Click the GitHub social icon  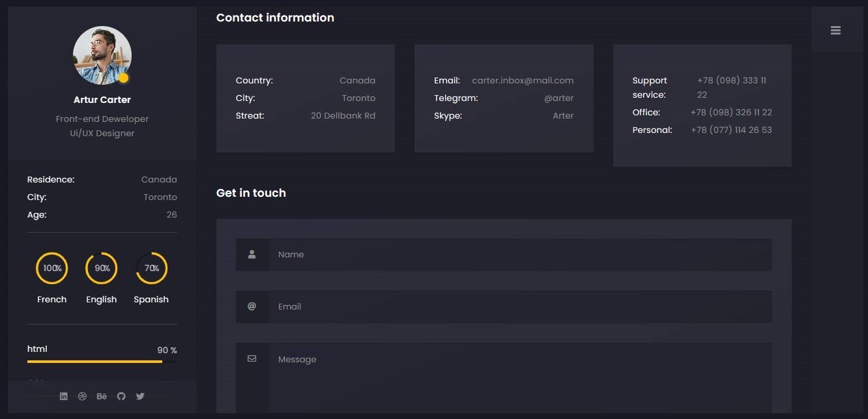(121, 396)
